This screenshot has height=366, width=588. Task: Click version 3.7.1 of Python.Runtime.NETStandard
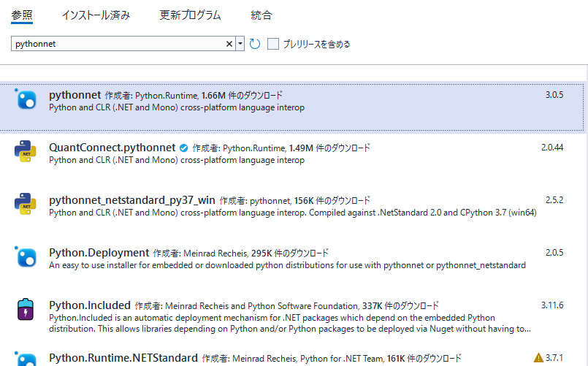click(x=554, y=358)
